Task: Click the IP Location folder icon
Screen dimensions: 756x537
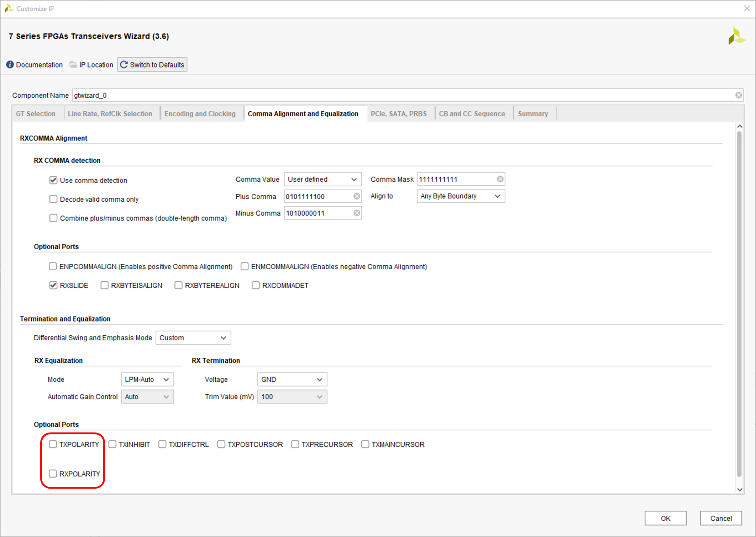Action: pyautogui.click(x=73, y=65)
